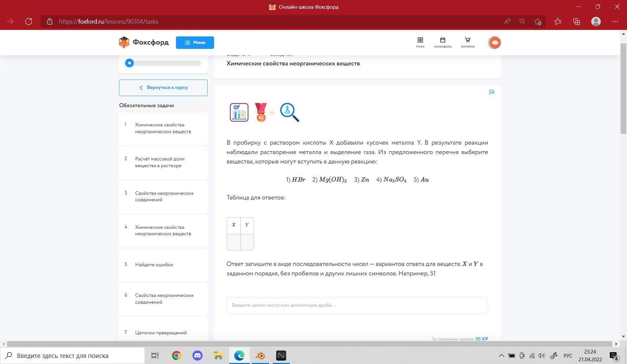Open Task View on the taskbar
627x364 pixels.
pos(155,356)
